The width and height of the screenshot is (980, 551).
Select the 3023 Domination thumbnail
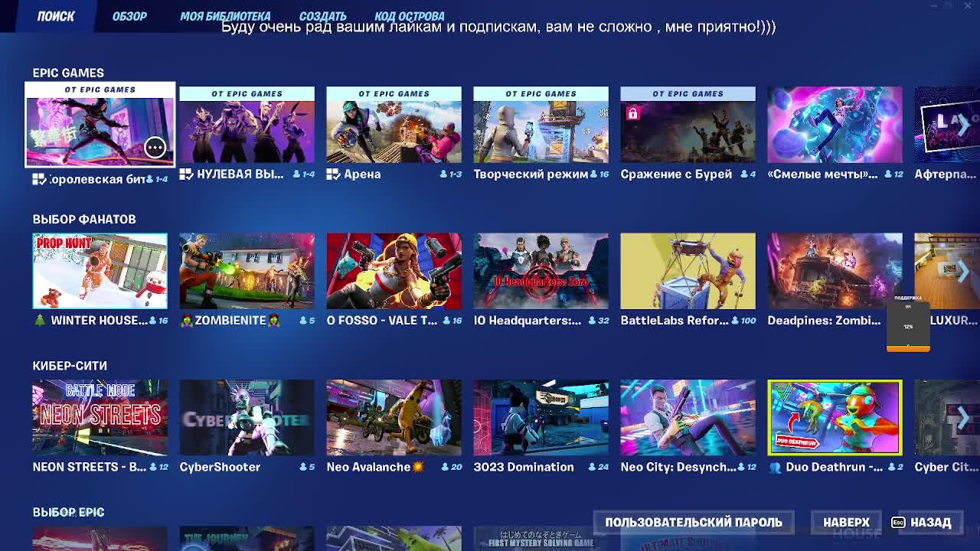coord(541,418)
